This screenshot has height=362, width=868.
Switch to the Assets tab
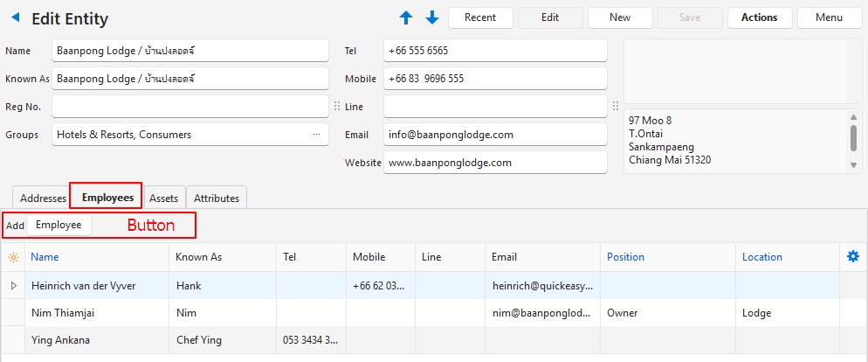click(163, 198)
